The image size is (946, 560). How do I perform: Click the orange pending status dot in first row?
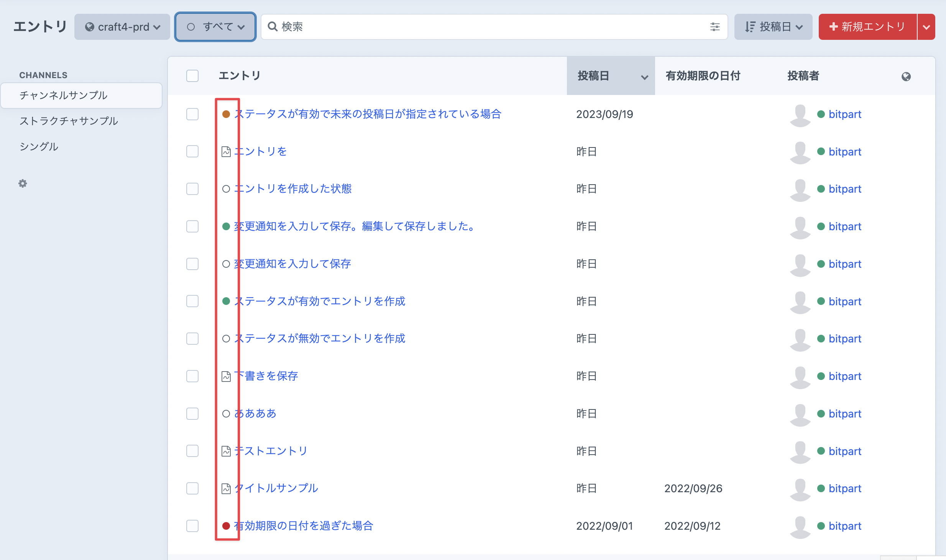click(x=226, y=114)
